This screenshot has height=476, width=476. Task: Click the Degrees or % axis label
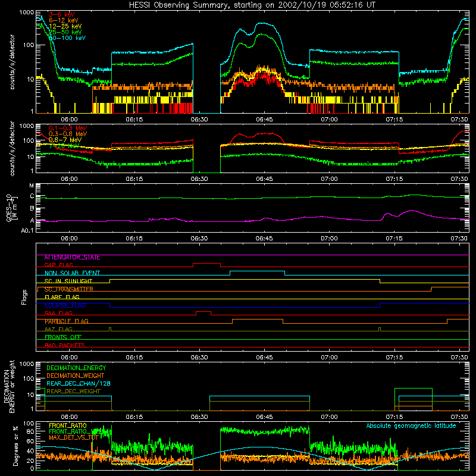(x=16, y=446)
